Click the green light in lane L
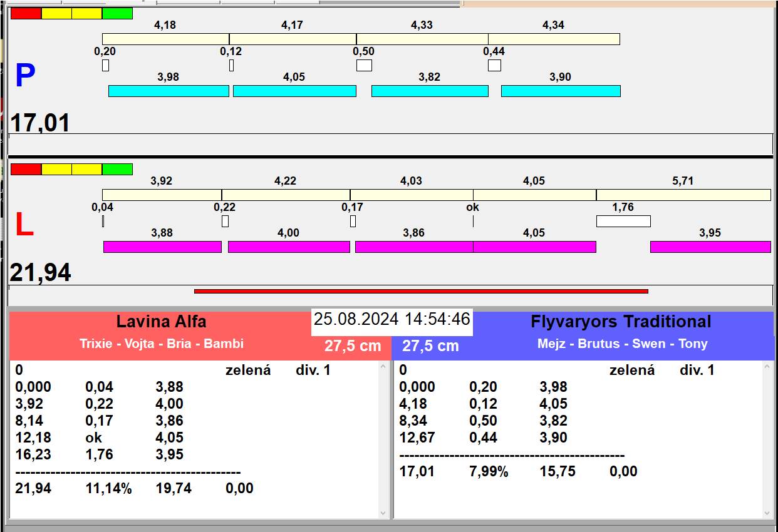Screen dimensions: 778x532 tap(117, 169)
